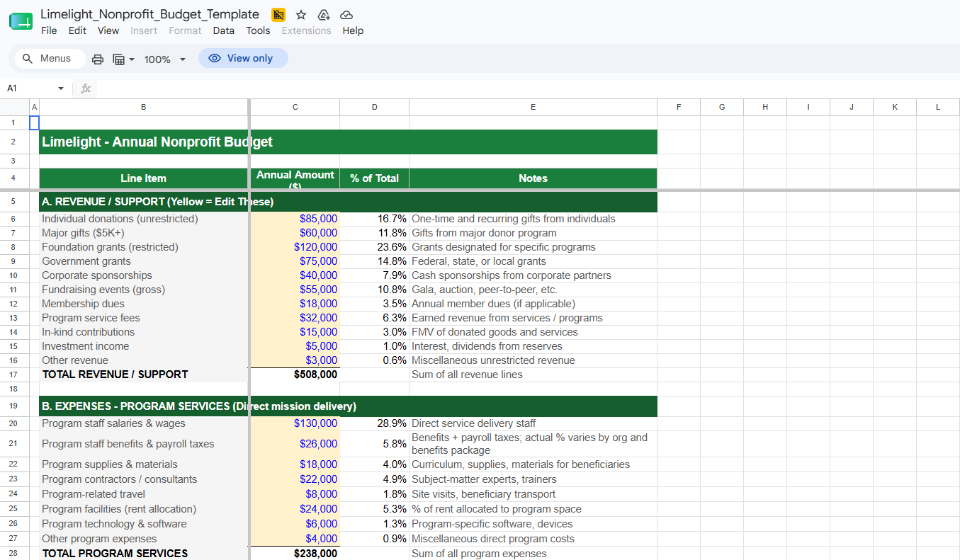Click the $60,000 Major gifts amount

pos(295,233)
